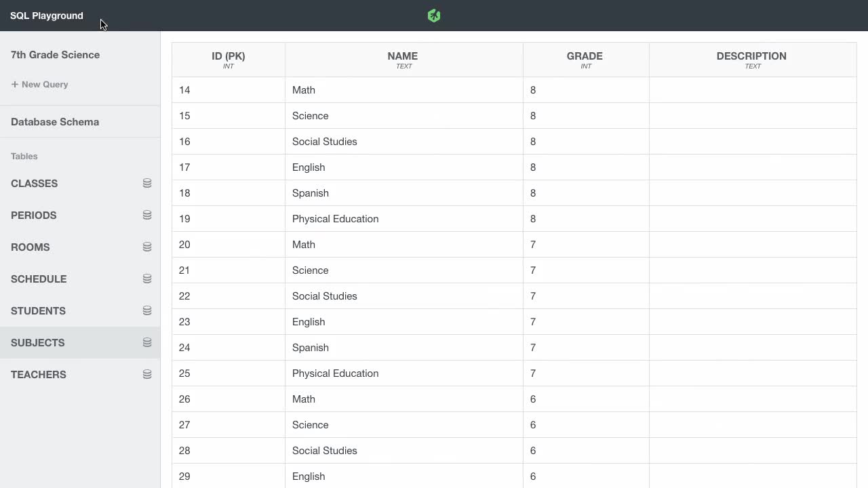Open the 7th Grade Science query
868x488 pixels.
click(x=55, y=55)
